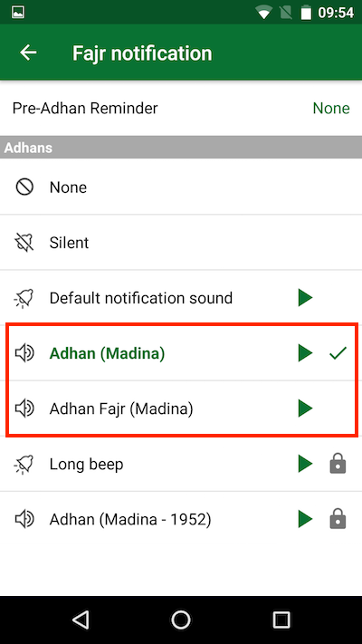Open the Pre-Adhan Reminder None value
The height and width of the screenshot is (644, 362).
[x=331, y=109]
